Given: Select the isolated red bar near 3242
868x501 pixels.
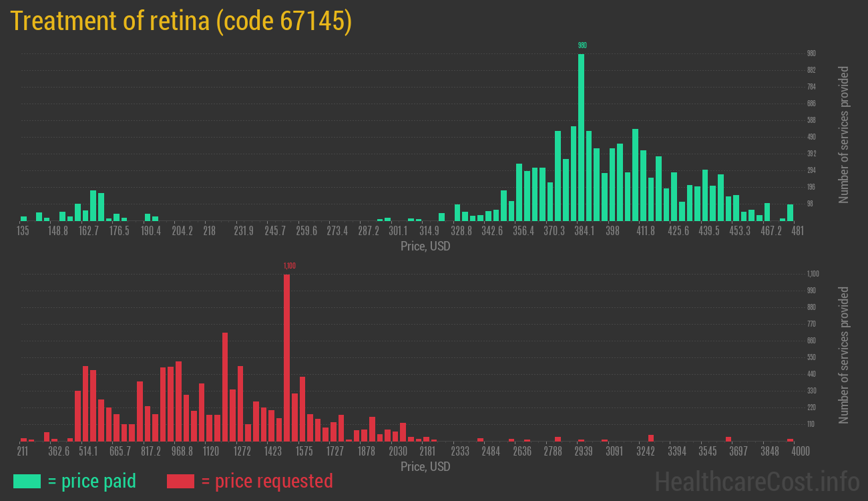Looking at the screenshot, I should [x=651, y=438].
